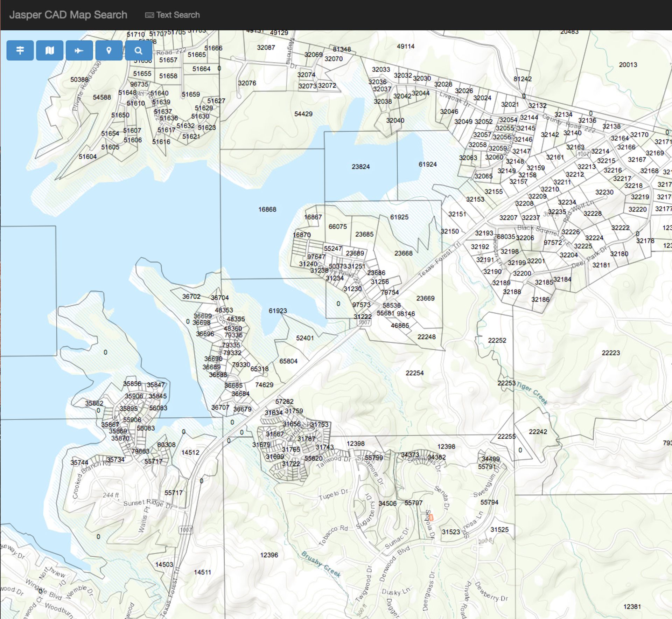The image size is (672, 619).
Task: Click the Sunset Ridge Dr street label
Action: (148, 504)
